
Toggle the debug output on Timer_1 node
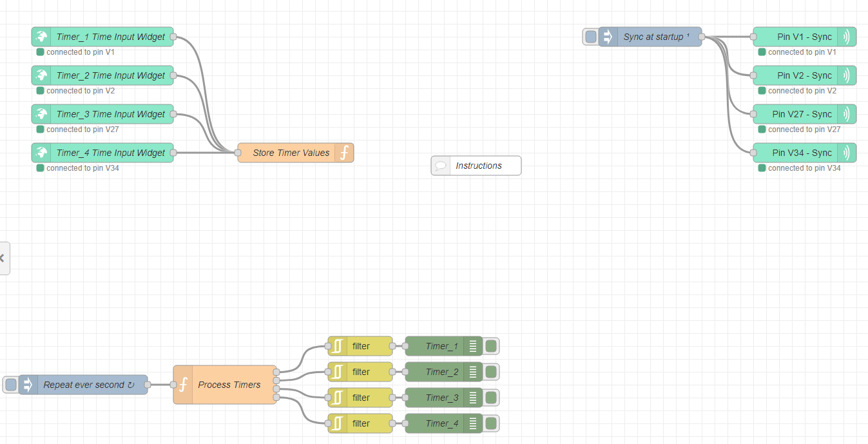pos(490,346)
